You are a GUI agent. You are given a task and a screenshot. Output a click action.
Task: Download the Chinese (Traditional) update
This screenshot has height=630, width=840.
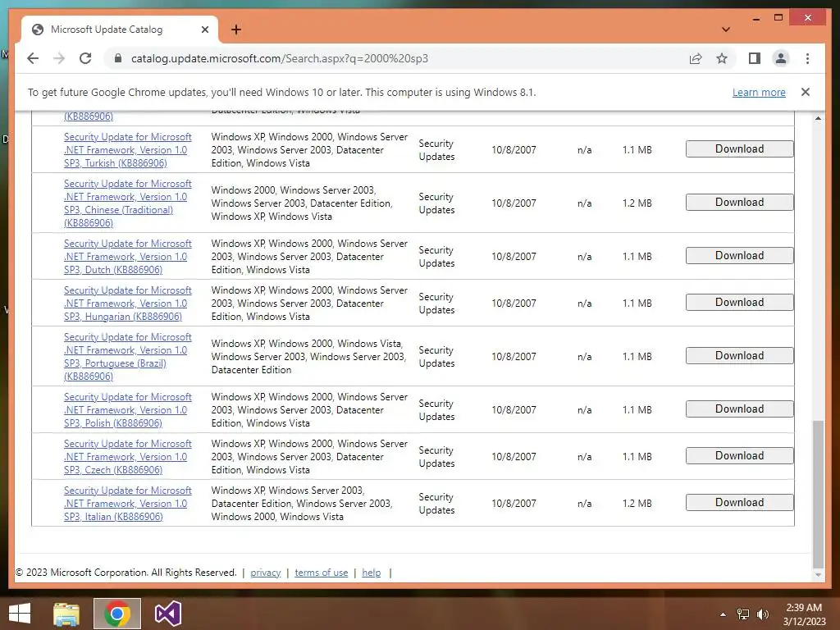(x=739, y=202)
